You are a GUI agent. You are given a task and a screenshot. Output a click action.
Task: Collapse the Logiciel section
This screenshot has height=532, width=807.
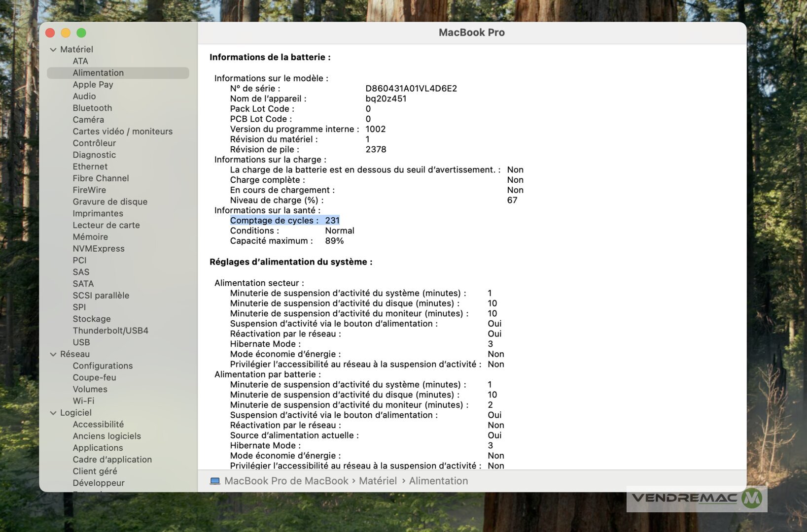click(53, 413)
